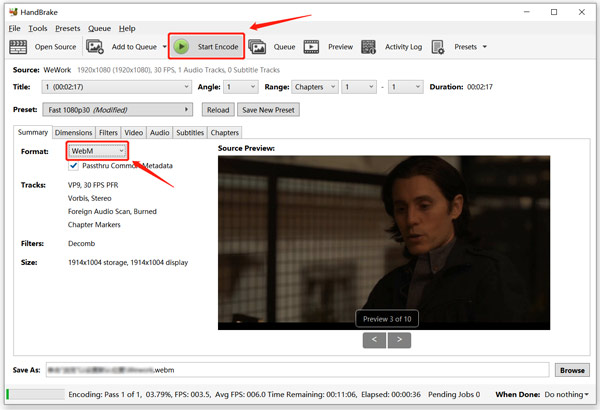The height and width of the screenshot is (410, 600).
Task: Click the Browse button
Action: pos(572,370)
